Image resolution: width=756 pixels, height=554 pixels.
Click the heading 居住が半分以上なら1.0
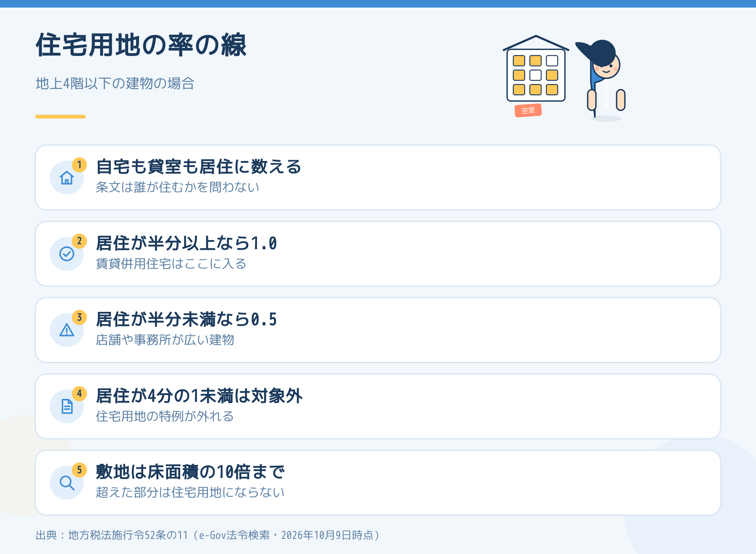(x=186, y=243)
